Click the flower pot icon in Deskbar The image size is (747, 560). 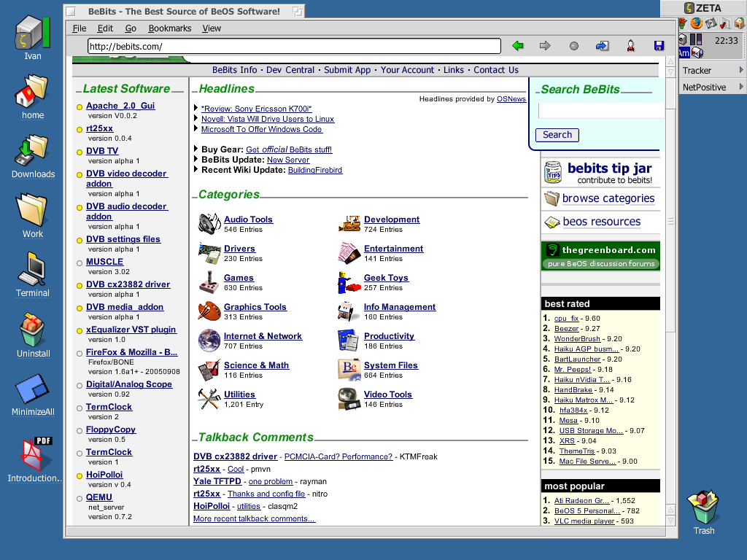pos(683,23)
